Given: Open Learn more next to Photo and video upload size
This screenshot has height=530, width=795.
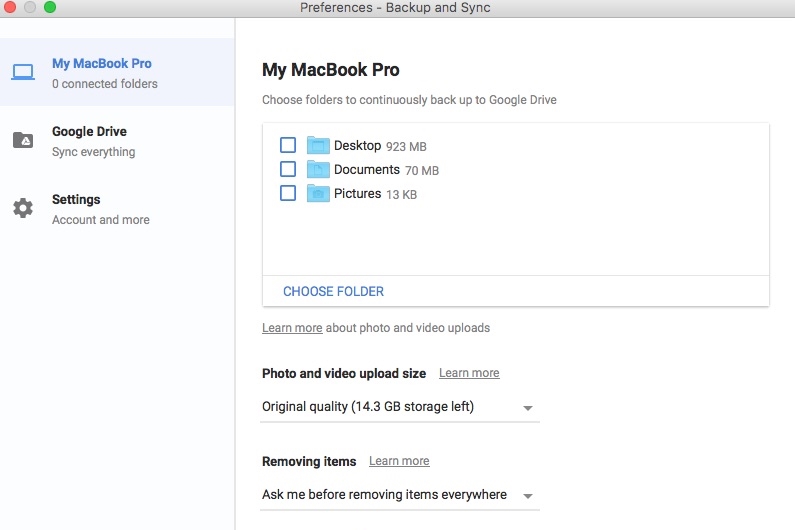Looking at the screenshot, I should click(469, 373).
